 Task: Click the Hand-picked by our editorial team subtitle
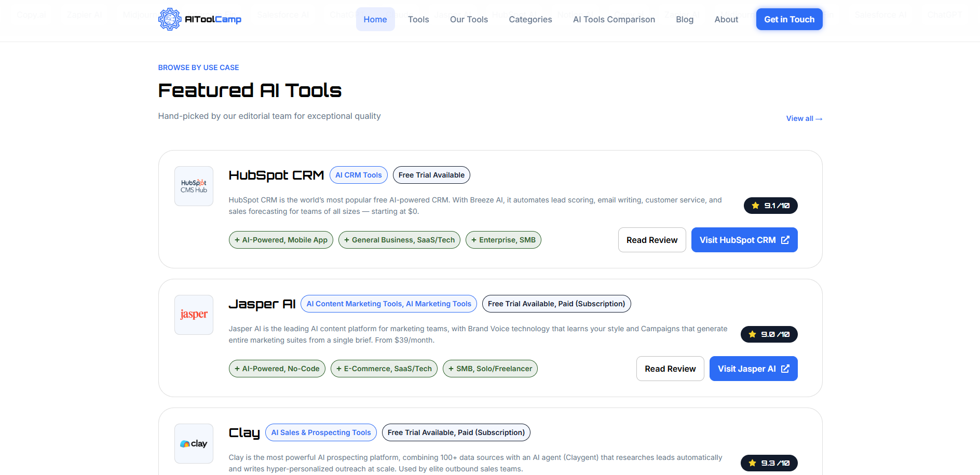coord(269,116)
